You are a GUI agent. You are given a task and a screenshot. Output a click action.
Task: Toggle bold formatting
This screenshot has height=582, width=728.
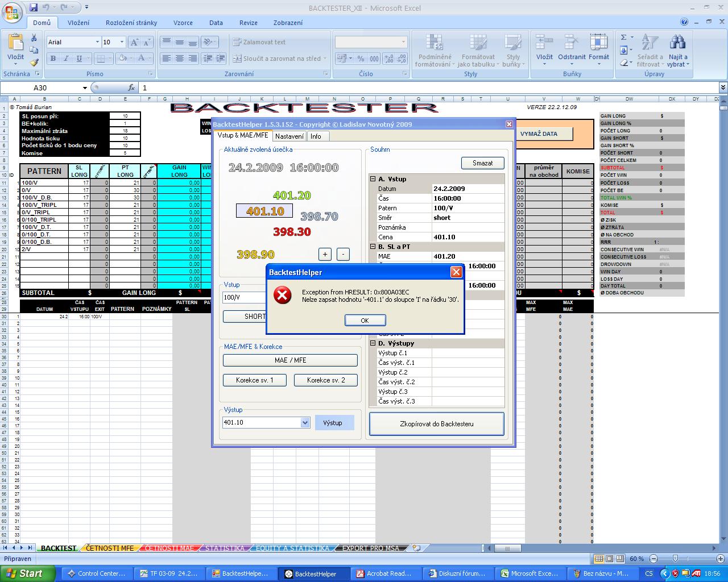(x=53, y=58)
